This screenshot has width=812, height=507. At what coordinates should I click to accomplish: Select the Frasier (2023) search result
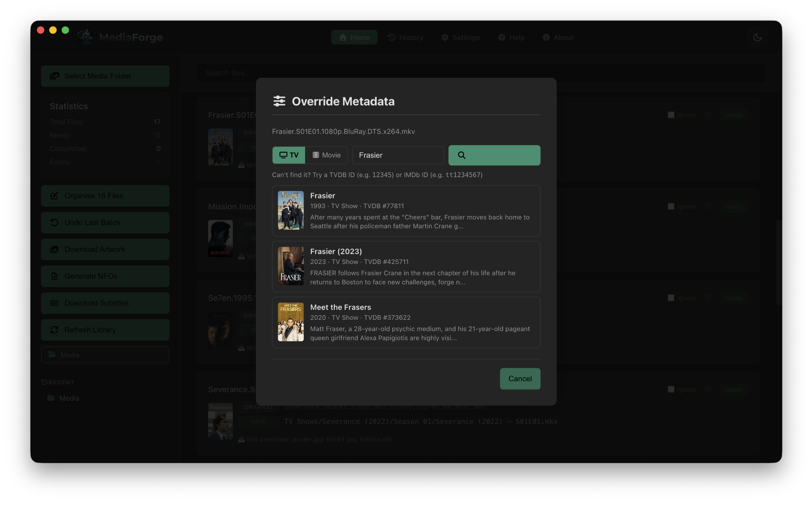click(x=406, y=266)
